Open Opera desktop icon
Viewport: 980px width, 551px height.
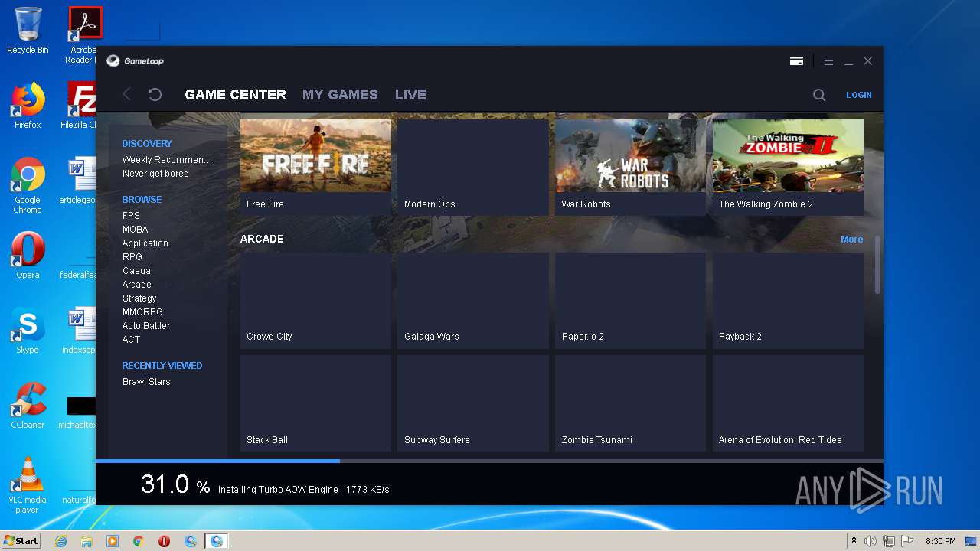28,256
